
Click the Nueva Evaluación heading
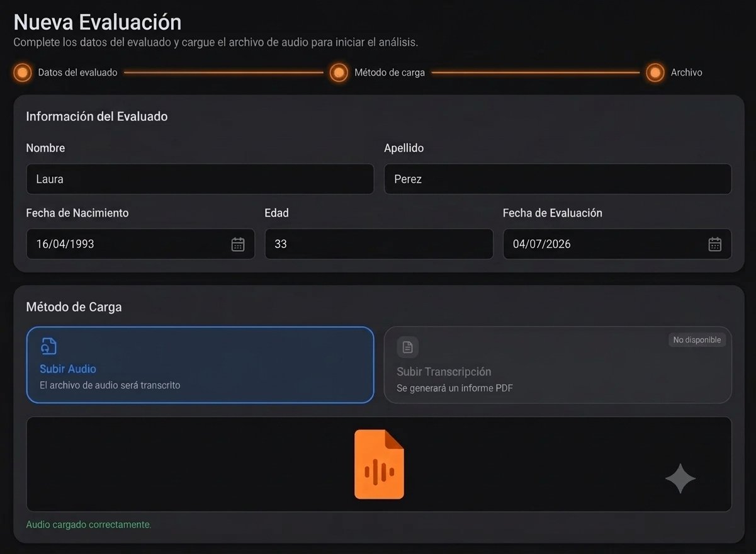click(x=98, y=22)
